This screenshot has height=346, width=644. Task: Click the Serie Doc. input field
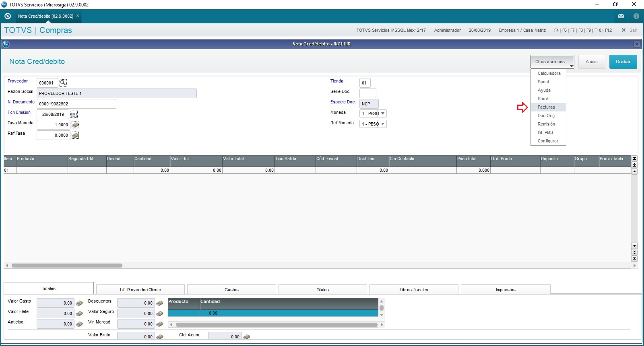pyautogui.click(x=368, y=93)
